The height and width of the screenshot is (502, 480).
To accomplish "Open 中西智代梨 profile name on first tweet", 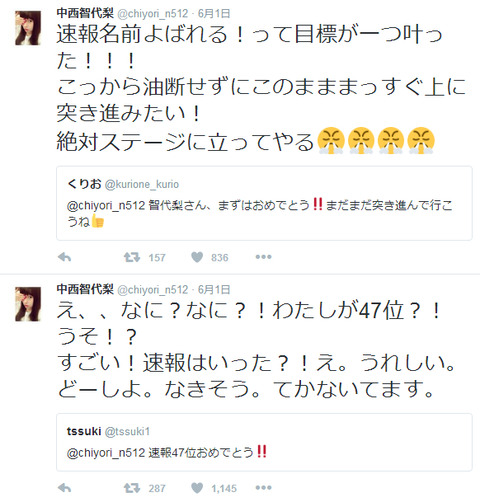I will click(x=85, y=13).
